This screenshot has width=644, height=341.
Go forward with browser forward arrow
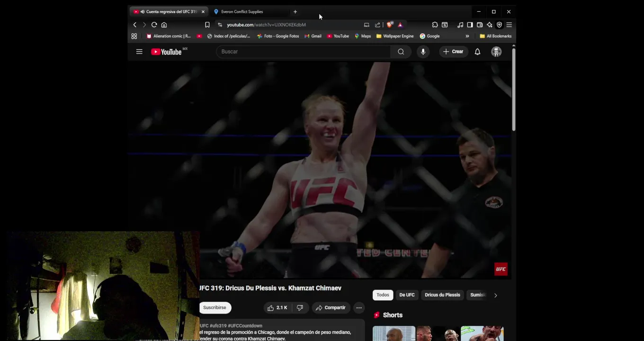pyautogui.click(x=144, y=25)
